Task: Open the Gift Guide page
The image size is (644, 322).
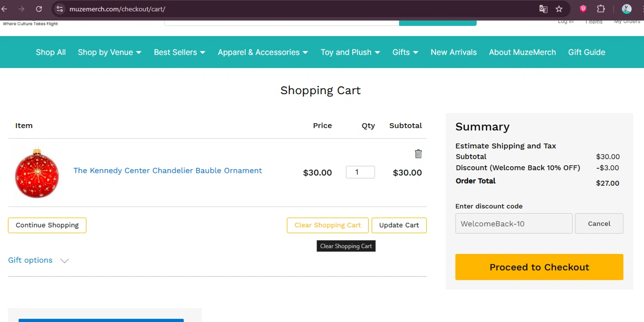Action: (x=586, y=52)
